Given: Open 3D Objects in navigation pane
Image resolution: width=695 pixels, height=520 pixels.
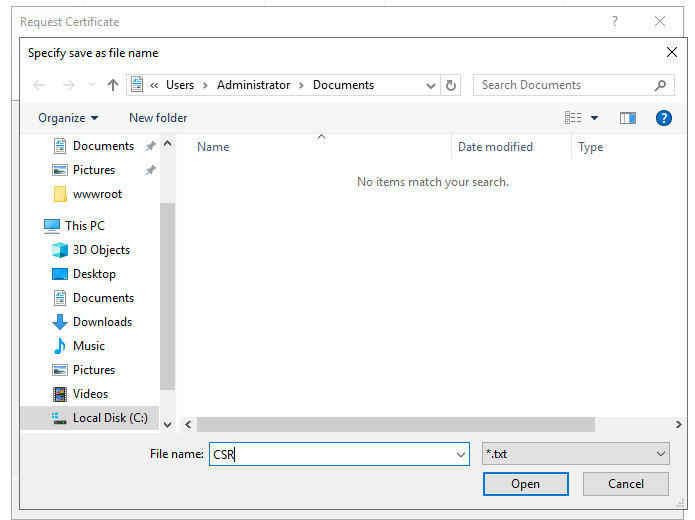Looking at the screenshot, I should (x=101, y=250).
